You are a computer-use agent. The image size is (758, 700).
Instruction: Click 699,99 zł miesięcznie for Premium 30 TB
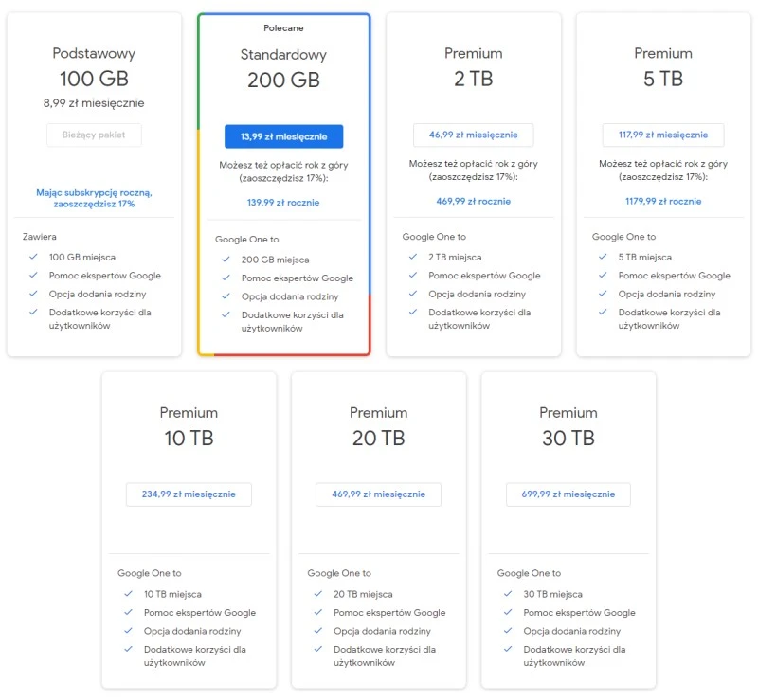[568, 494]
